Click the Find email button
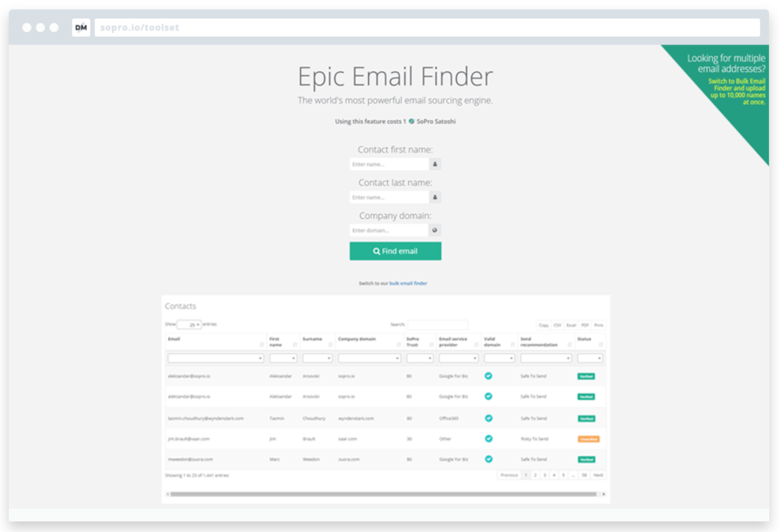Viewport: 779px width, 532px height. pos(395,251)
